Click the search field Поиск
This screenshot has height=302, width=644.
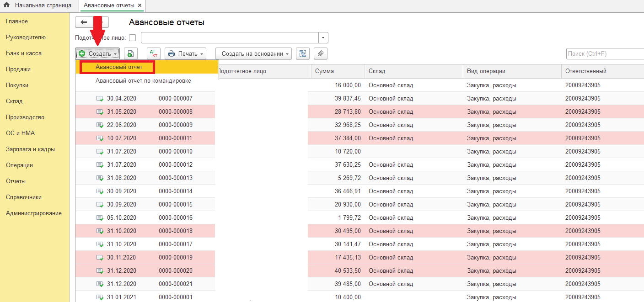604,54
